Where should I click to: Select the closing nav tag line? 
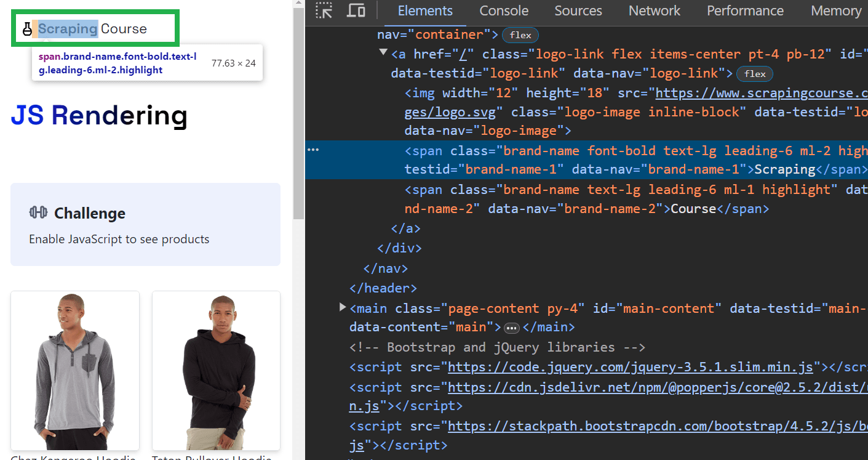(386, 268)
